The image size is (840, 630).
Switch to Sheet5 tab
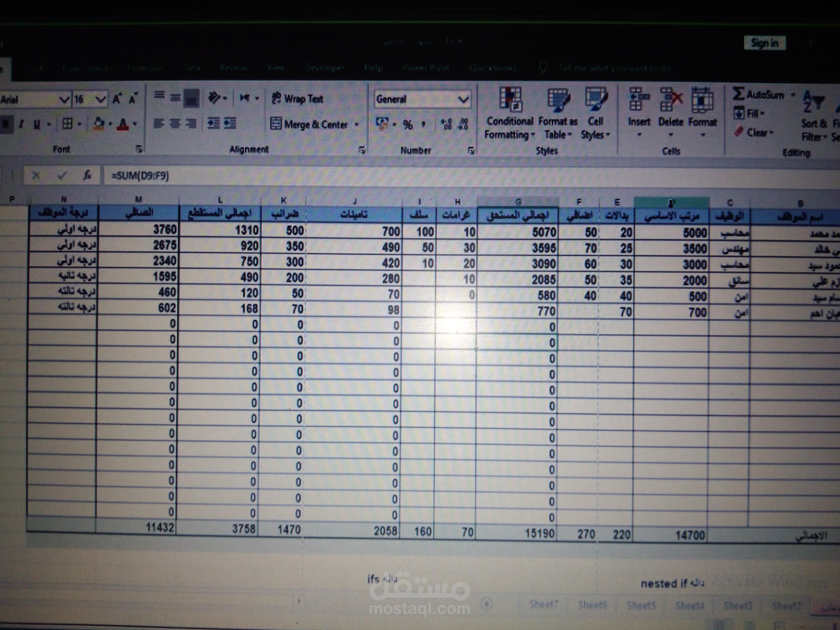(x=641, y=605)
